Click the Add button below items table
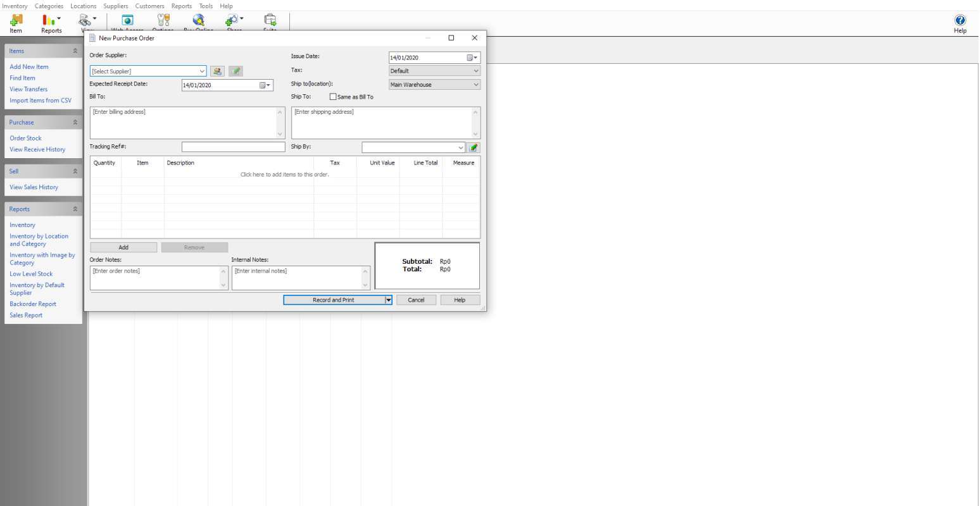This screenshot has height=506, width=980. [x=123, y=247]
